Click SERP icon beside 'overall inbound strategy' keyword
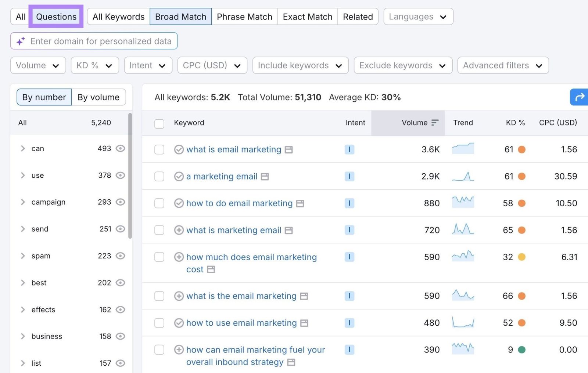Screen dimensions: 588x373 click(291, 362)
